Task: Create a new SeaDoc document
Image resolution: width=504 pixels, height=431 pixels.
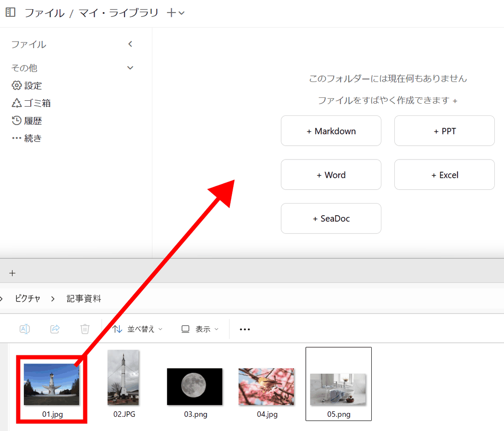Action: coord(331,219)
